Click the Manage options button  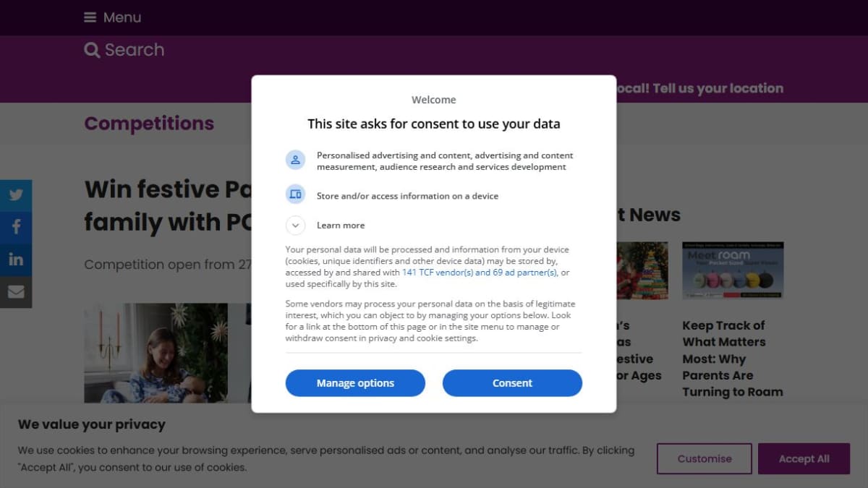point(355,383)
